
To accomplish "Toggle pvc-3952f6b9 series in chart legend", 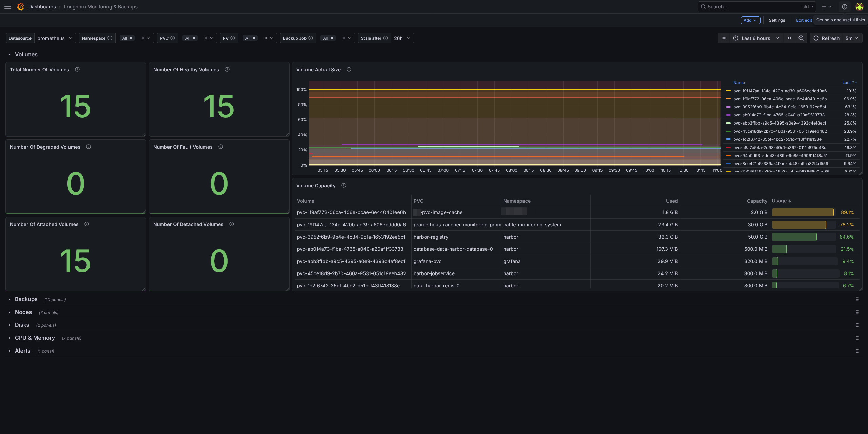I will [x=780, y=107].
